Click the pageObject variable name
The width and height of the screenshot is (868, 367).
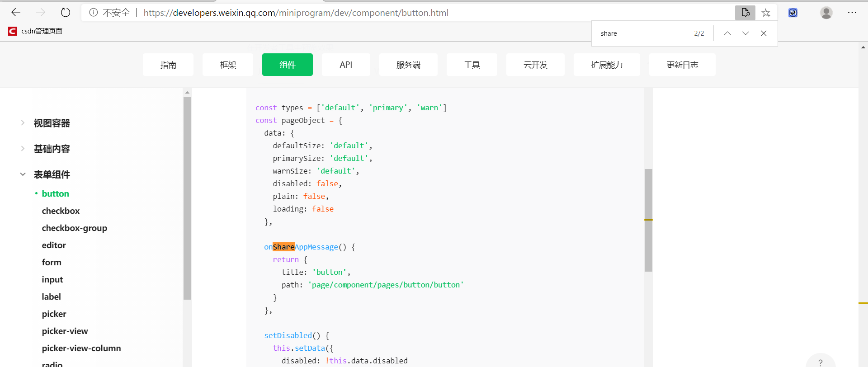pos(303,120)
